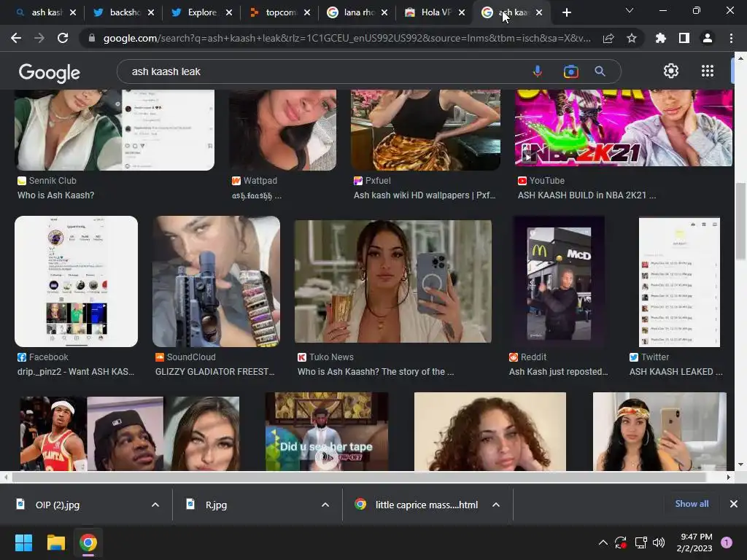This screenshot has width=747, height=560.
Task: Open 'Ash Kash just reposted...' Reddit link
Action: 558,372
